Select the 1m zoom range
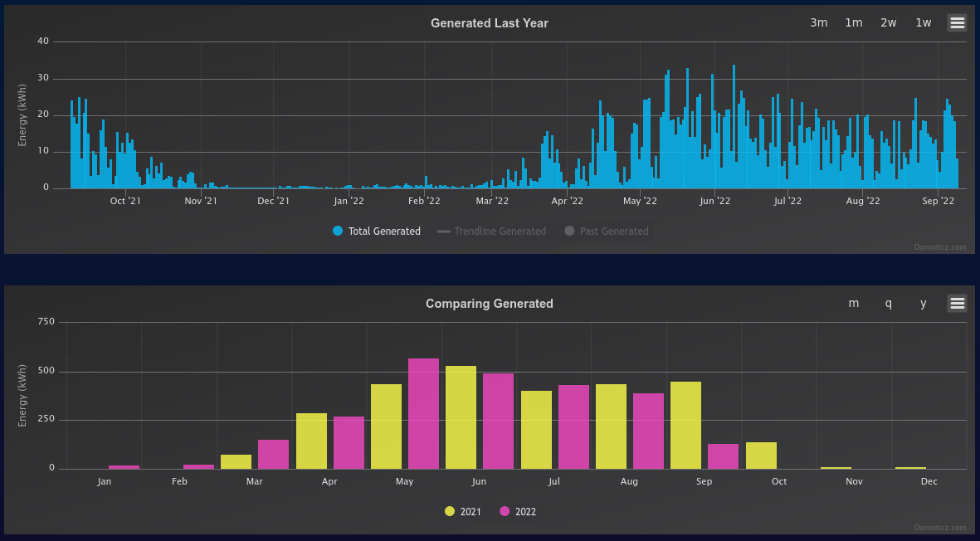Image resolution: width=980 pixels, height=541 pixels. tap(854, 22)
